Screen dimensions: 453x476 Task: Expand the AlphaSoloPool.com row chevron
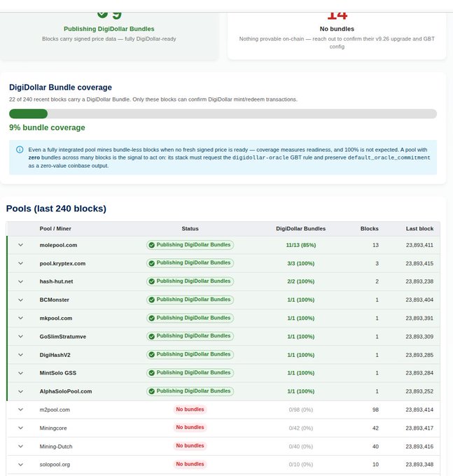click(20, 391)
